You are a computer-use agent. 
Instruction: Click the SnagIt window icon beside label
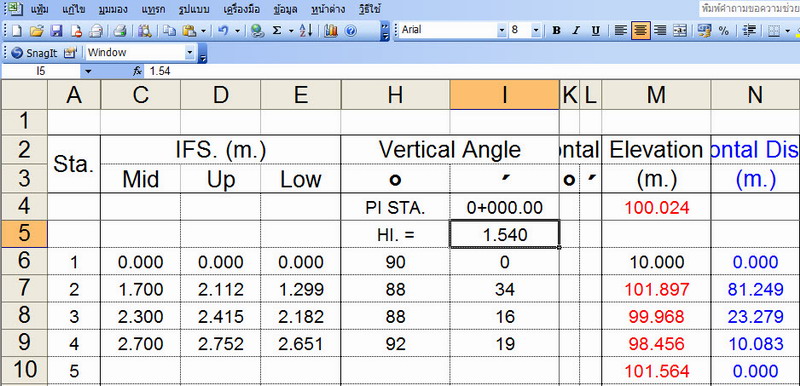tap(70, 53)
